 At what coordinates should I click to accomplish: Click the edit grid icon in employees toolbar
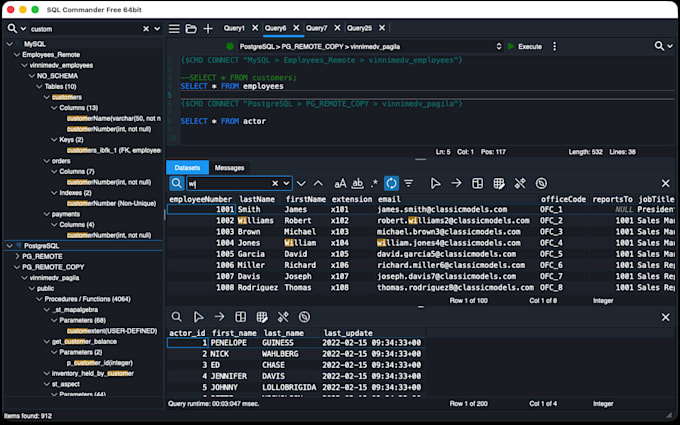coord(499,183)
